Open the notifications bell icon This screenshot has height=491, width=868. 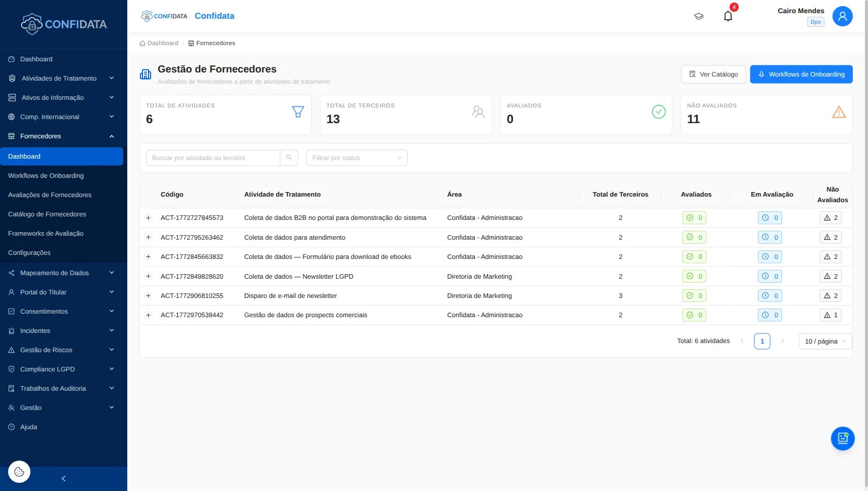click(x=728, y=16)
